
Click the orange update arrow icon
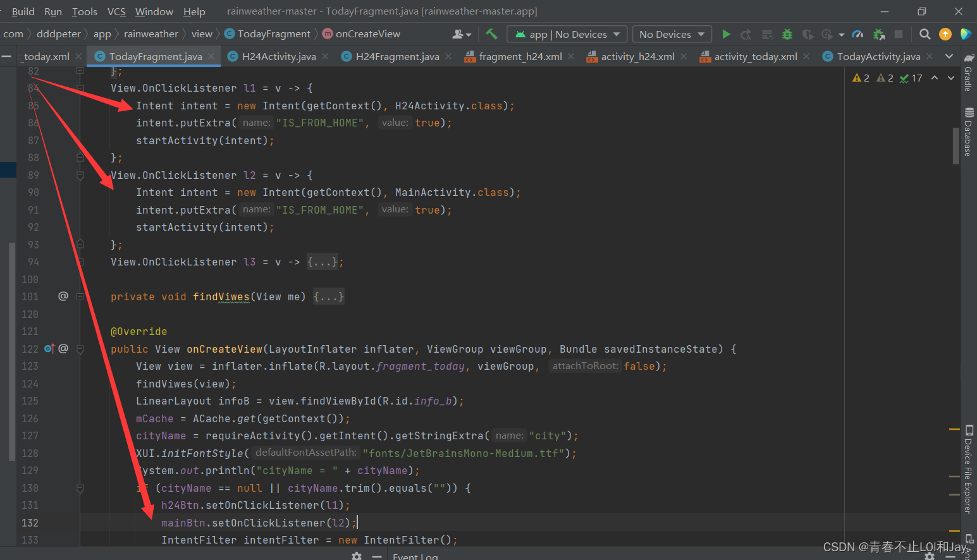(945, 34)
